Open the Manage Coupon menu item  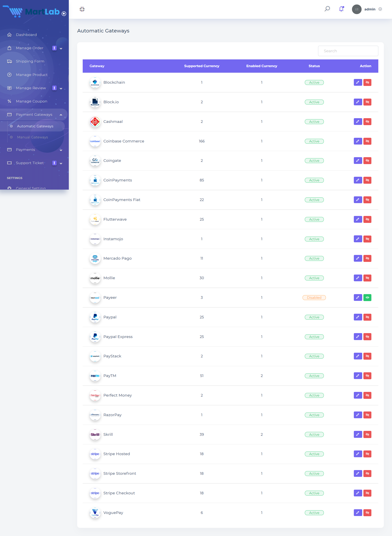tap(35, 101)
